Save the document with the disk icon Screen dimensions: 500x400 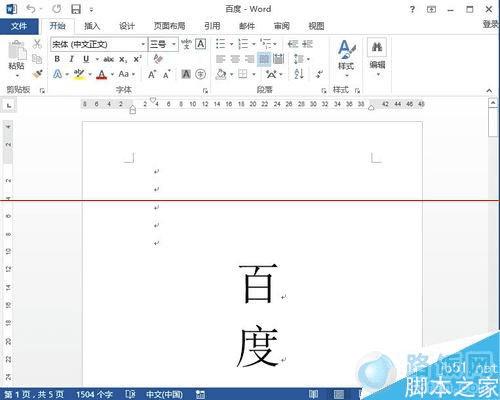[x=76, y=9]
